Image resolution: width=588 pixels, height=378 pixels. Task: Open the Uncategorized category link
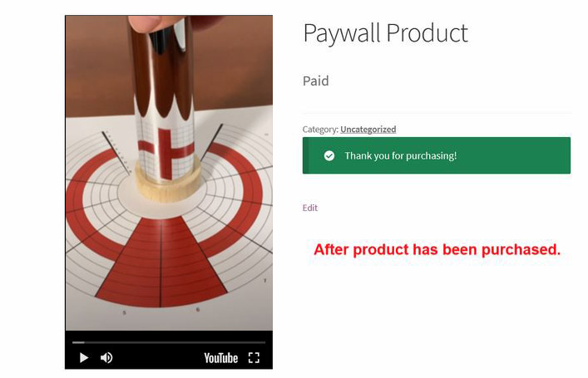click(368, 130)
